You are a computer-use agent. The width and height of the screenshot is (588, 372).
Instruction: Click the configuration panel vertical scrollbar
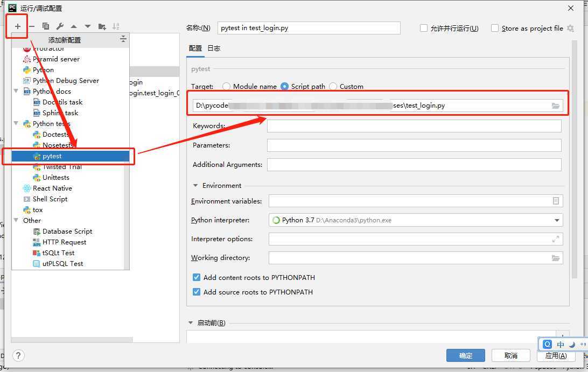(x=575, y=159)
